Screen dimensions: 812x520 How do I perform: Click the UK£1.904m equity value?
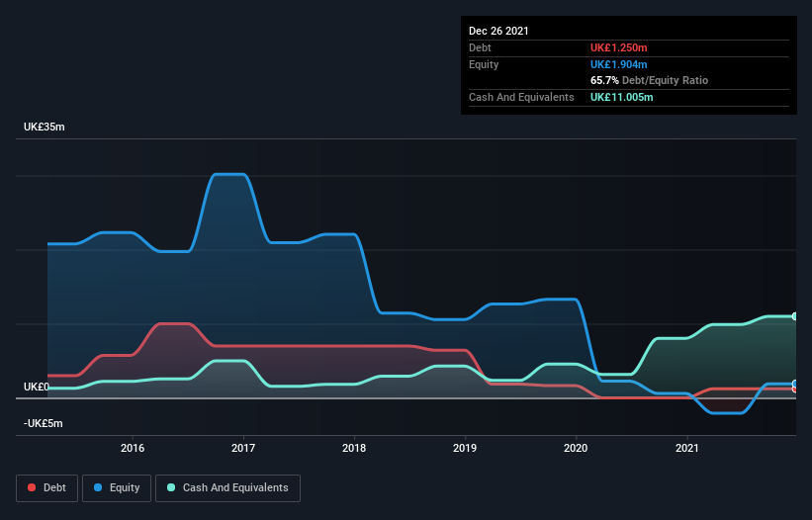[x=619, y=64]
